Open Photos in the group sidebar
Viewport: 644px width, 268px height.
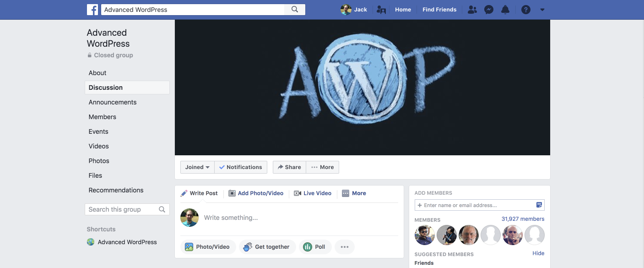pyautogui.click(x=99, y=161)
